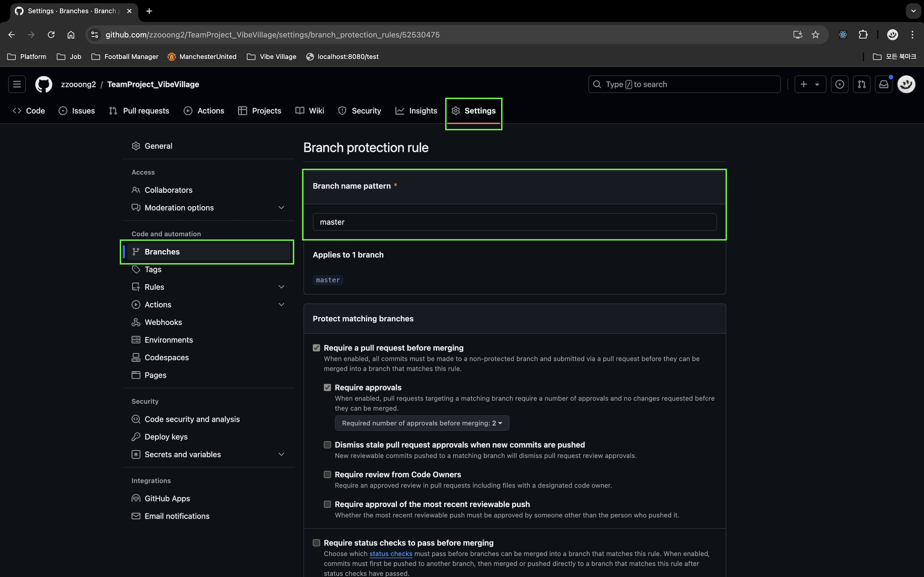Click the issues circle icon in header
The image size is (924, 577).
point(839,84)
